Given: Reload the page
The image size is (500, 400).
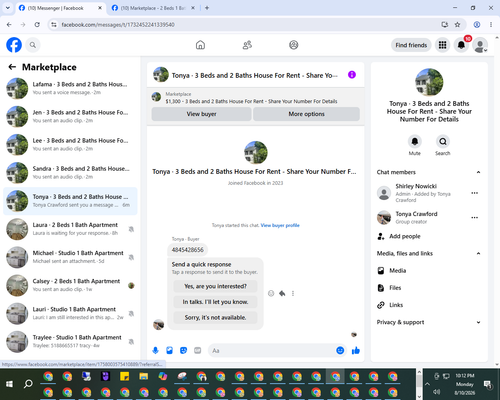Looking at the screenshot, I should [x=37, y=25].
